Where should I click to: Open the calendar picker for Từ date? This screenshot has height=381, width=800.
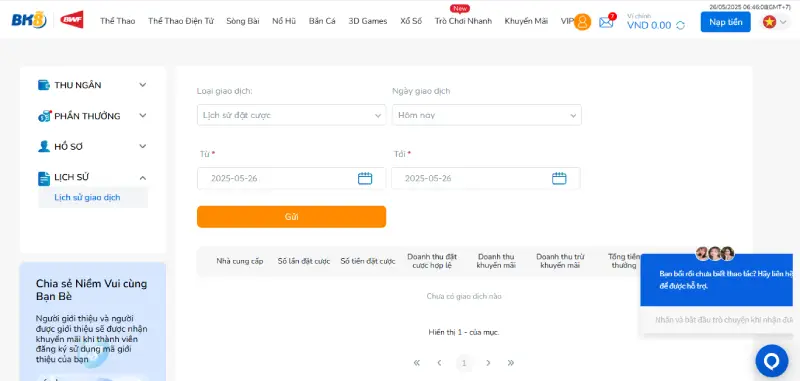coord(365,179)
